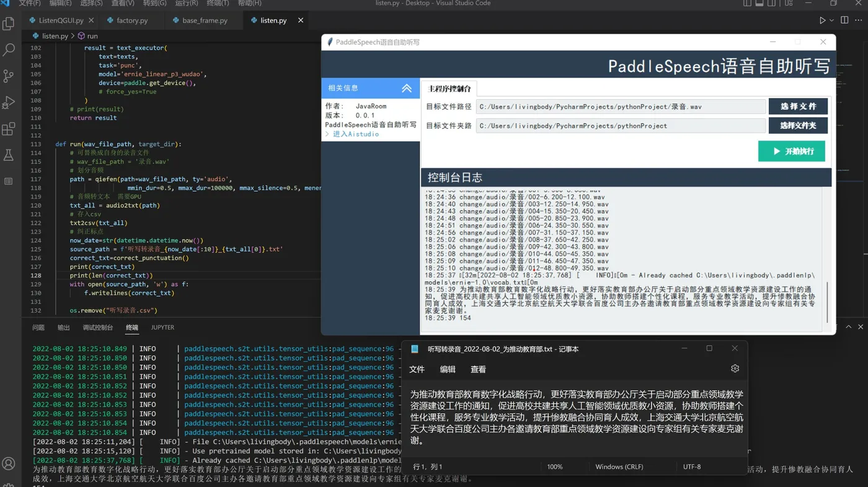Click the run function breadcrumb

[x=87, y=36]
